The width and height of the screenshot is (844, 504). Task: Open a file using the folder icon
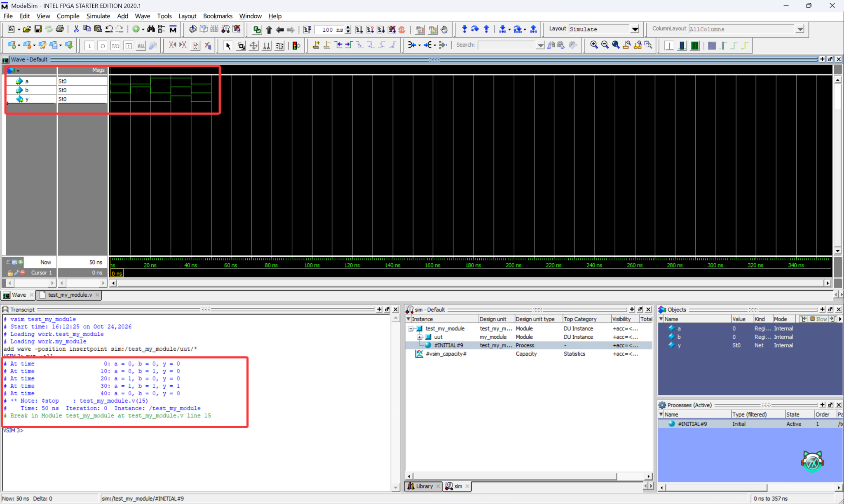27,29
